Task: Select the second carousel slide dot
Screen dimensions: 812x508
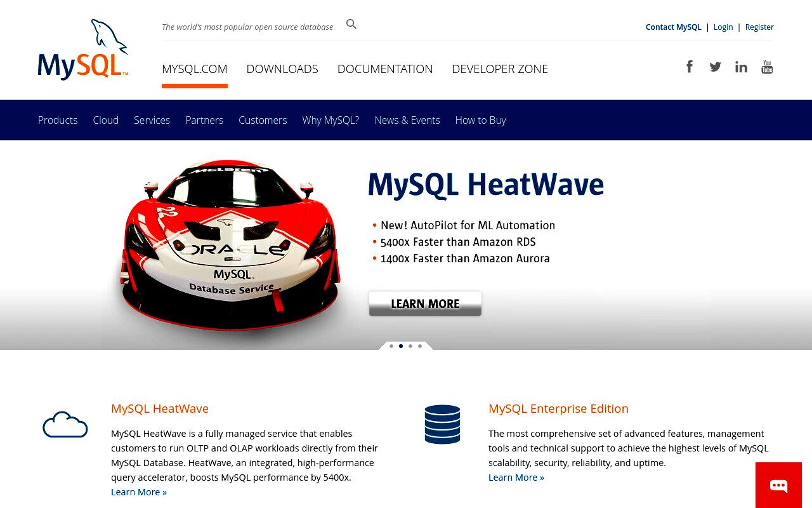Action: 401,346
